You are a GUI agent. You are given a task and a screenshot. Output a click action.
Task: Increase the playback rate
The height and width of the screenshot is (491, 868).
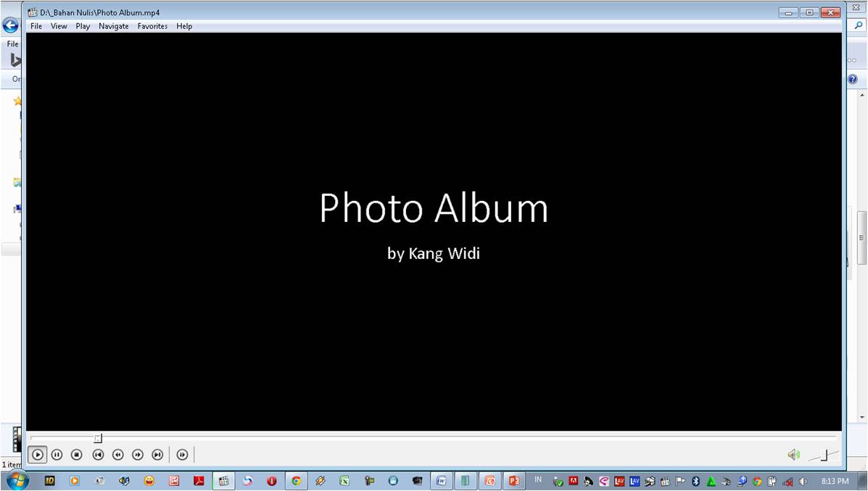138,454
